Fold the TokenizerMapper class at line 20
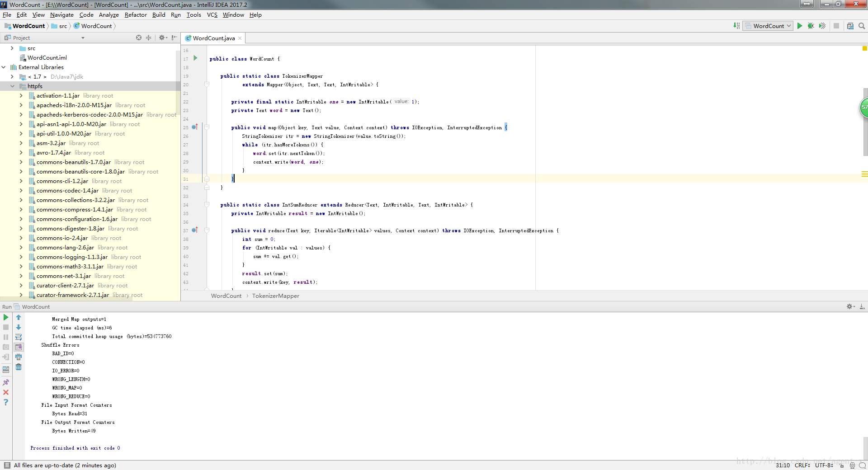Viewport: 868px width, 470px height. pos(207,84)
